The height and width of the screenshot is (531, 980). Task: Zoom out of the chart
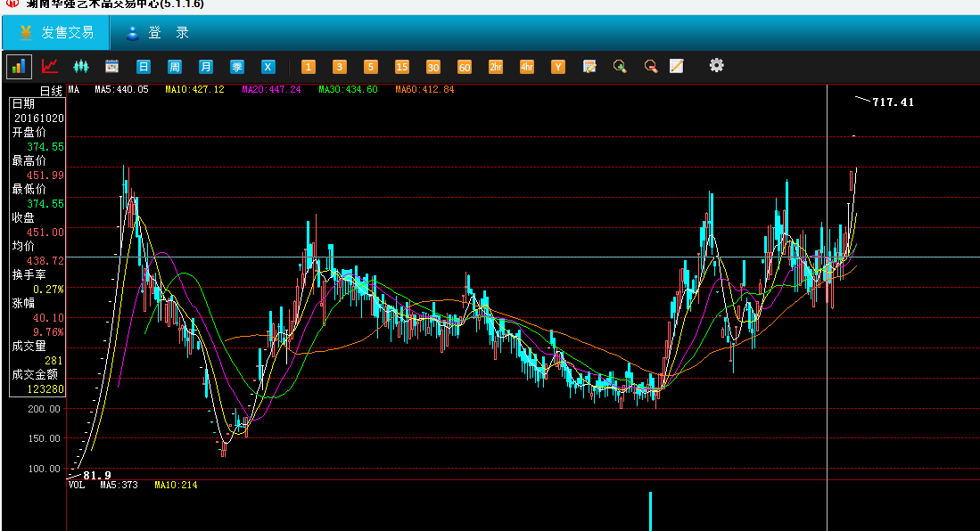tap(651, 66)
